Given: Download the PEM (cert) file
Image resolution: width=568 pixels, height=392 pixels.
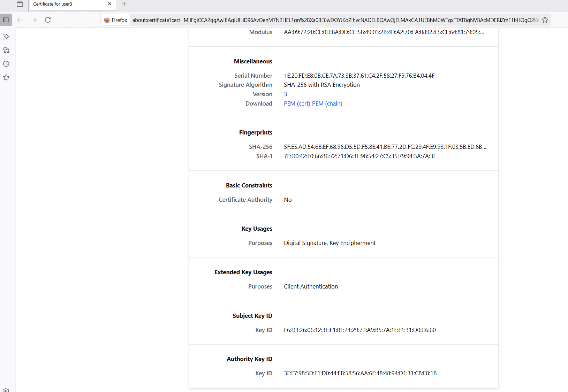Looking at the screenshot, I should [297, 103].
